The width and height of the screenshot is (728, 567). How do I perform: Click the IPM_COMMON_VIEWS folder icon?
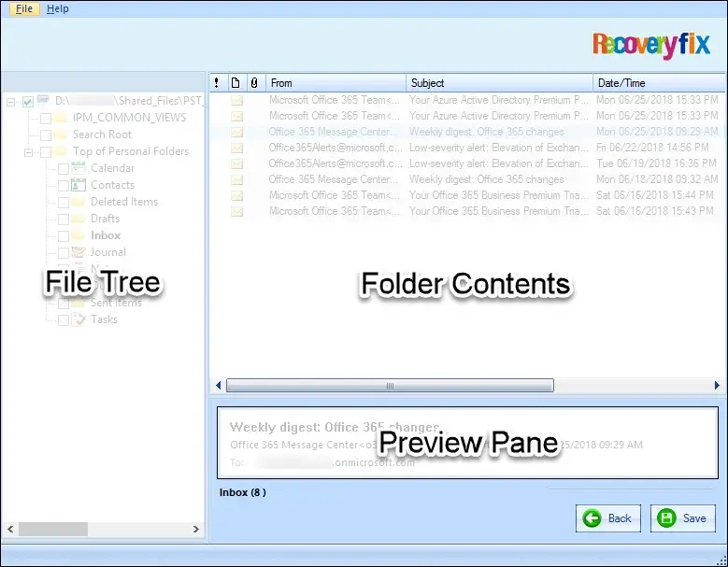(x=61, y=118)
